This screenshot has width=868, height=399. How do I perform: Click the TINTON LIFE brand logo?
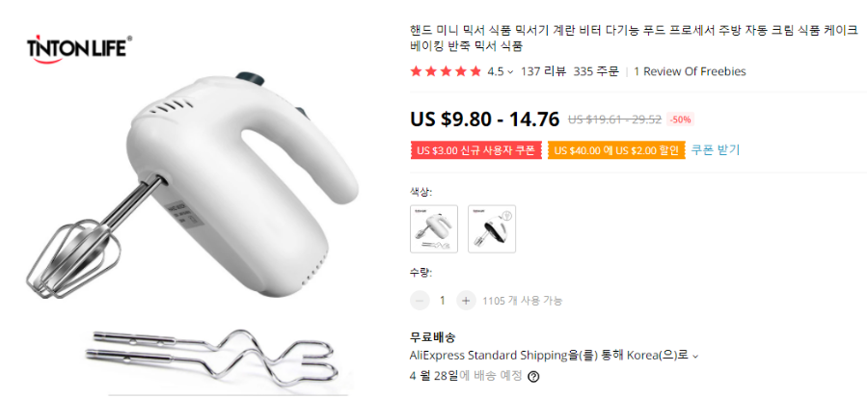coord(80,49)
